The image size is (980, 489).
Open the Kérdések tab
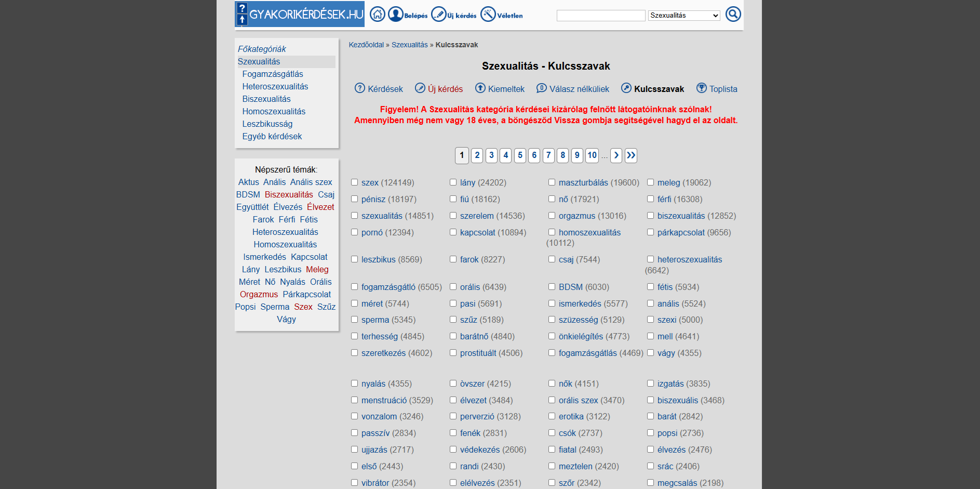click(x=385, y=89)
